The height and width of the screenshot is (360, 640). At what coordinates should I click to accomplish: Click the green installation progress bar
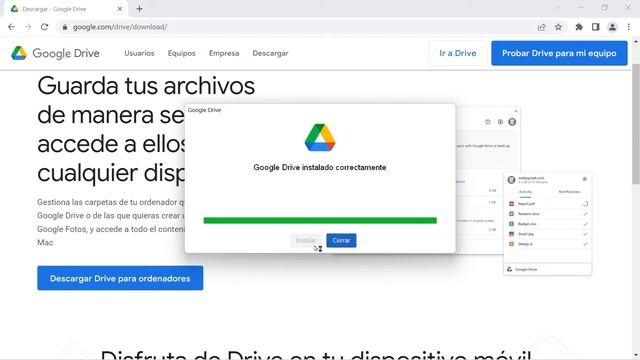[x=320, y=220]
